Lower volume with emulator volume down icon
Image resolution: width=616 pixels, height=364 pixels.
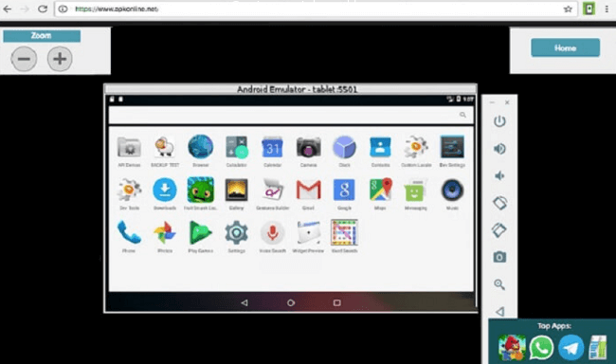(x=499, y=175)
